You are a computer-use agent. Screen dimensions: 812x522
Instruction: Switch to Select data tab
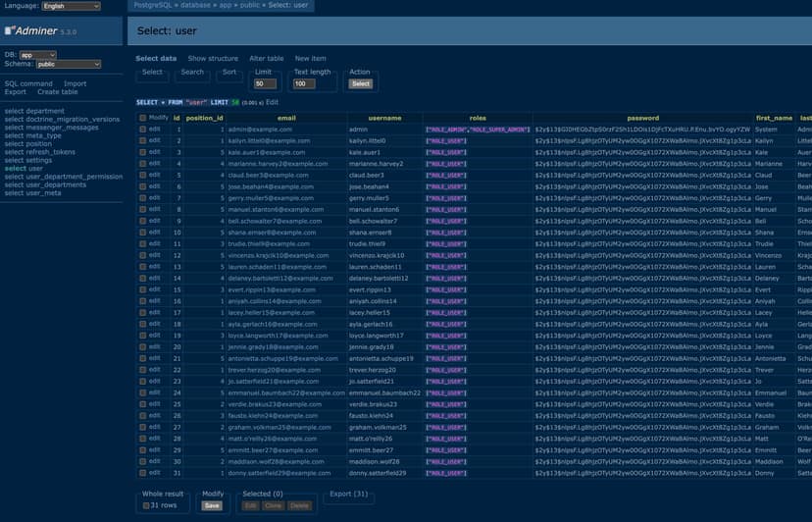pyautogui.click(x=156, y=59)
